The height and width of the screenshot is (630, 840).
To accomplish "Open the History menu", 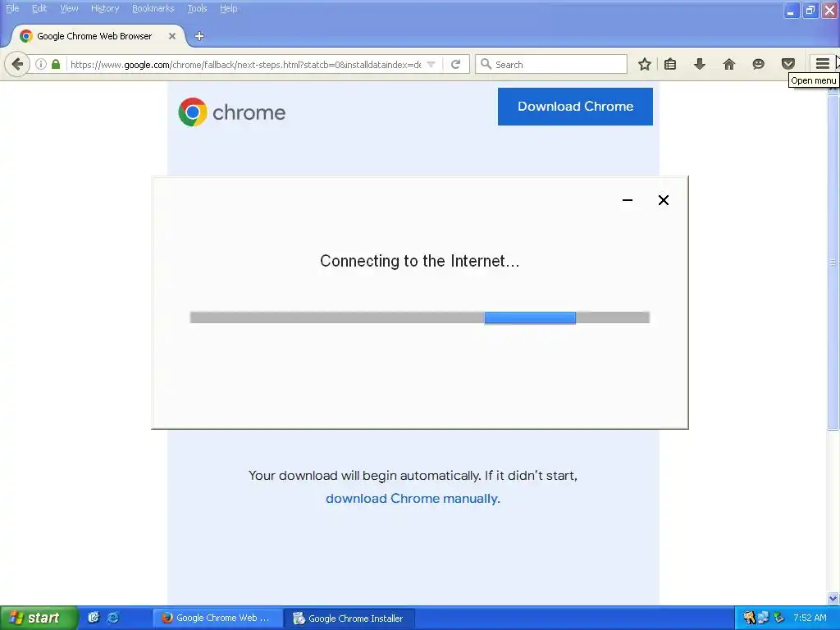I will [x=105, y=8].
